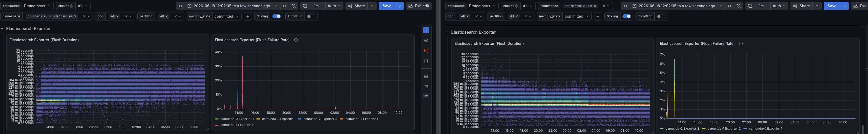Click the orange comment icon in edit sidebar
Screen dimensions: 868x134
(x=426, y=51)
